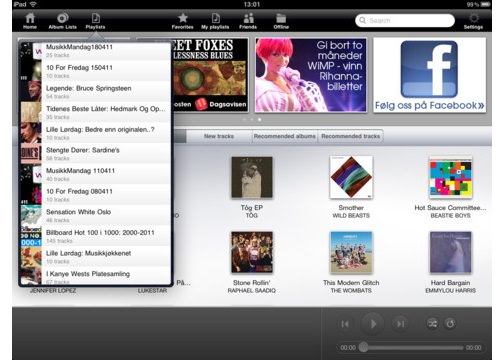Open the Rihanna tickets WiMP banner
Screen dimensions: 500x360
tap(311, 75)
